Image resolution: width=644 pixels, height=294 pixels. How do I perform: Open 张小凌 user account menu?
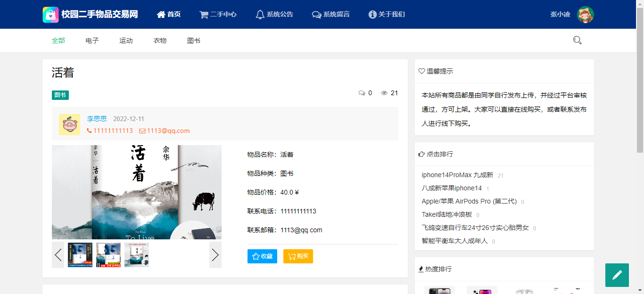[x=561, y=14]
